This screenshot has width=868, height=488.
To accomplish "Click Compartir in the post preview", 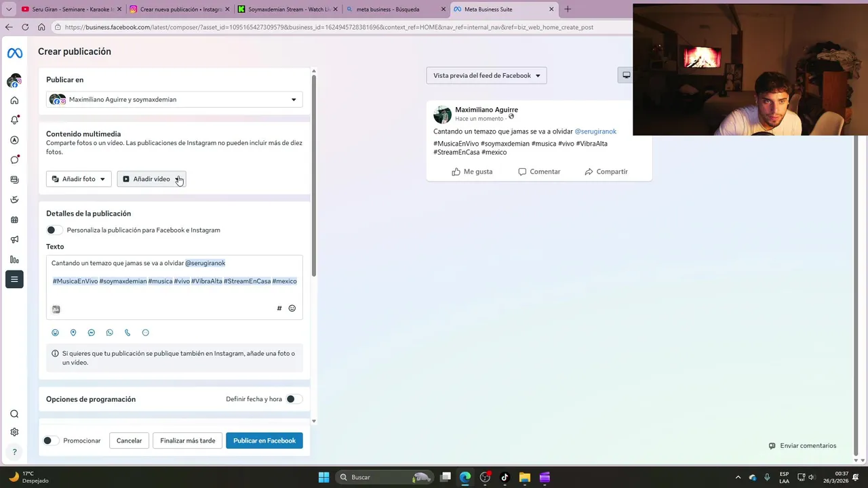I will tap(606, 171).
